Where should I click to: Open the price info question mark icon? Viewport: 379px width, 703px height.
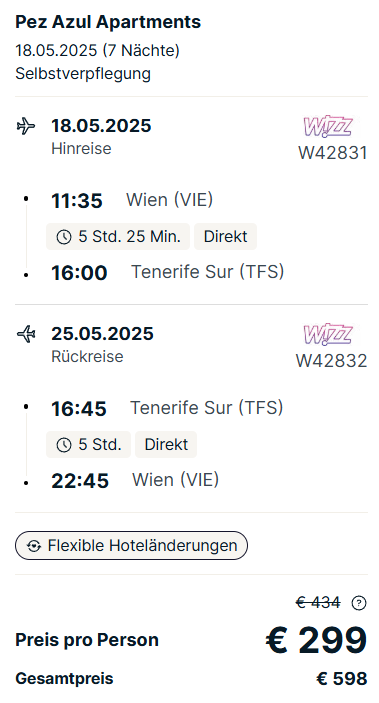359,603
